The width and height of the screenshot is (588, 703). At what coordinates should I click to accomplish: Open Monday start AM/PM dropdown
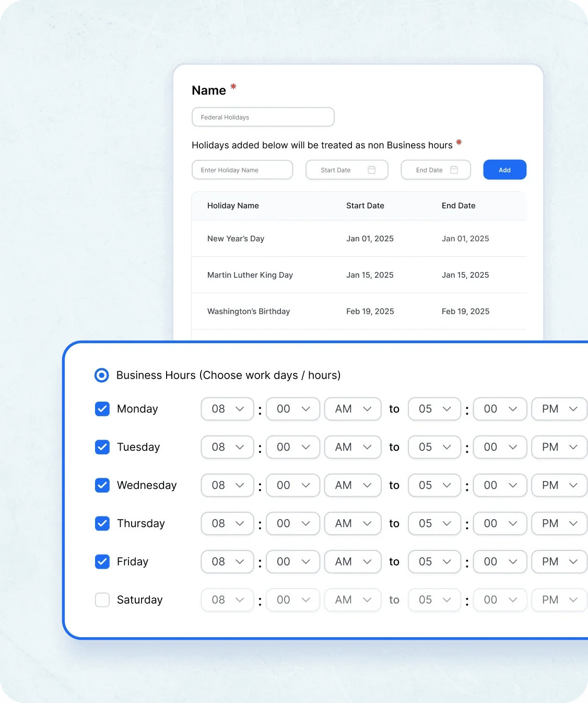(x=353, y=409)
